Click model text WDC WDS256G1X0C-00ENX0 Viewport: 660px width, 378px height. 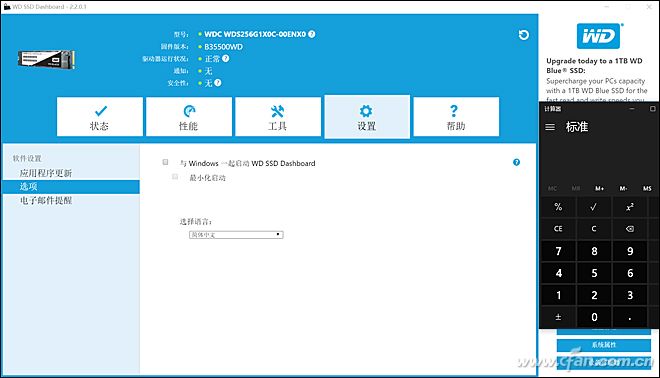pos(255,34)
